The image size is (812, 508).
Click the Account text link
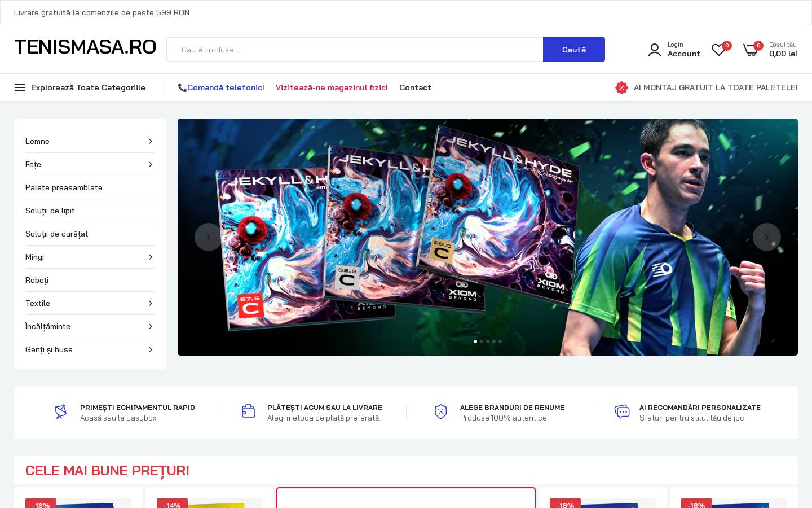click(683, 54)
